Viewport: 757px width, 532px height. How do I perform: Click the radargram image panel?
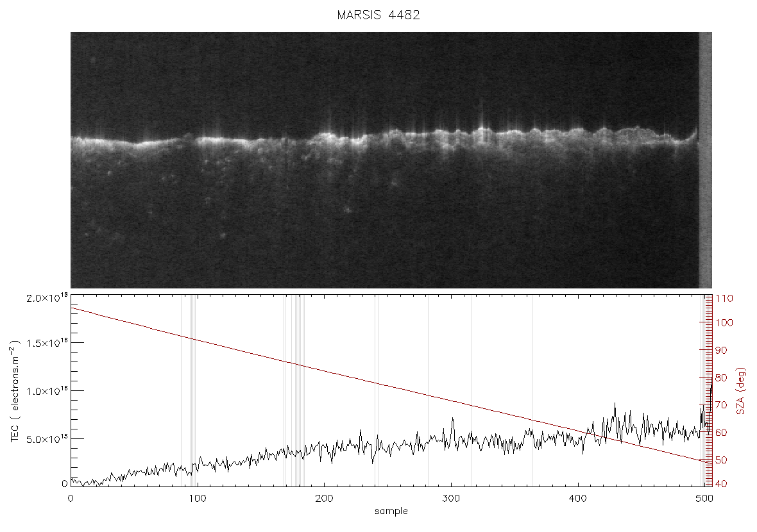pos(391,160)
